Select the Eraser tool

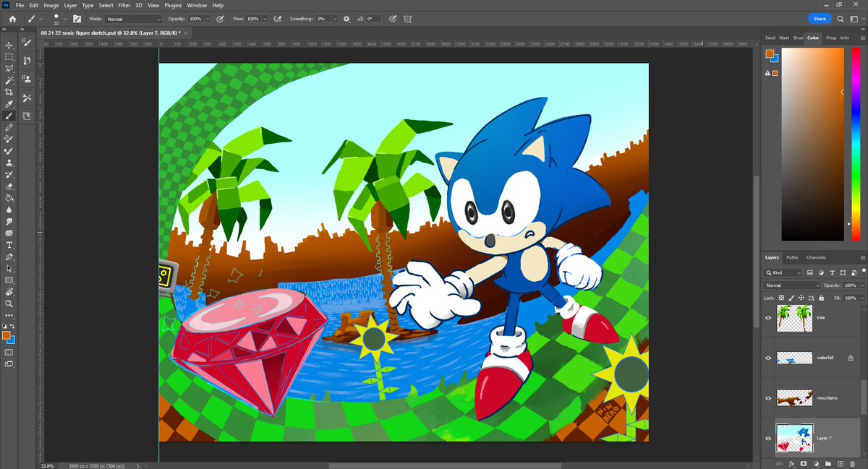9,186
